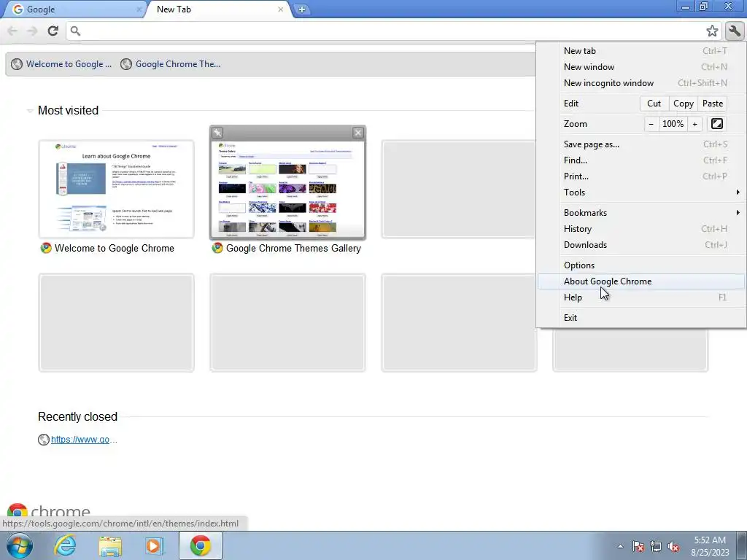Close the Google tab
747x560 pixels.
point(139,9)
